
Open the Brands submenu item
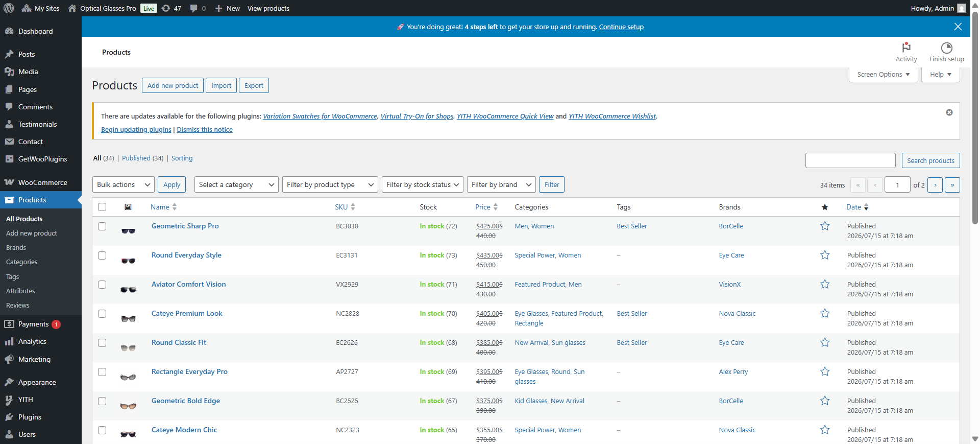[x=16, y=247]
